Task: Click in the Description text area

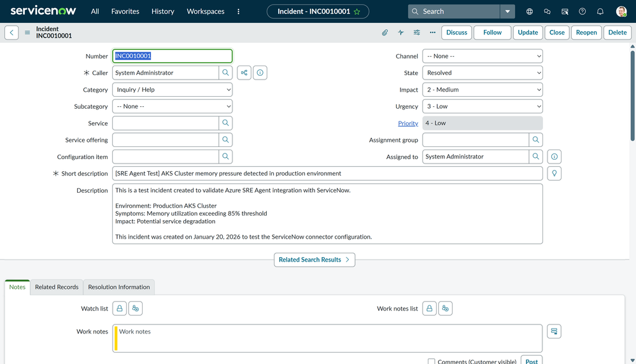Action: pyautogui.click(x=327, y=214)
